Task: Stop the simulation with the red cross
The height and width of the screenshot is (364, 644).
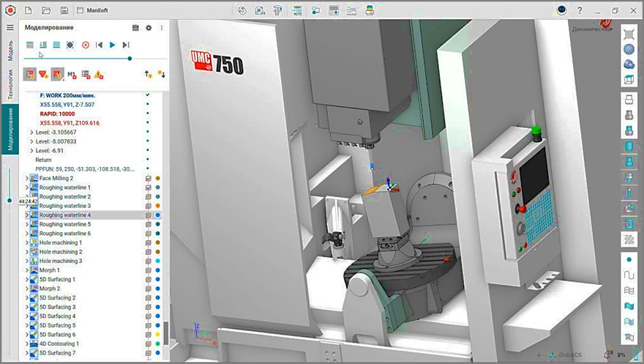Action: click(x=86, y=45)
